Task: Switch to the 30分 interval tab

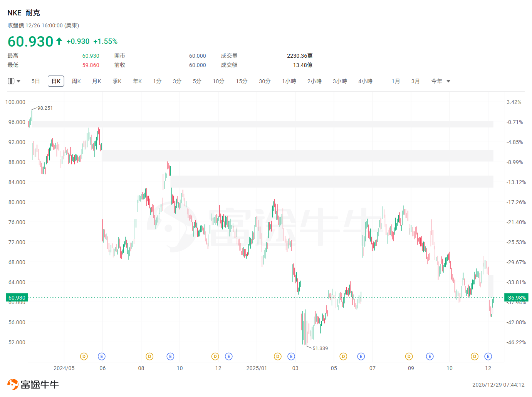Action: (x=265, y=81)
